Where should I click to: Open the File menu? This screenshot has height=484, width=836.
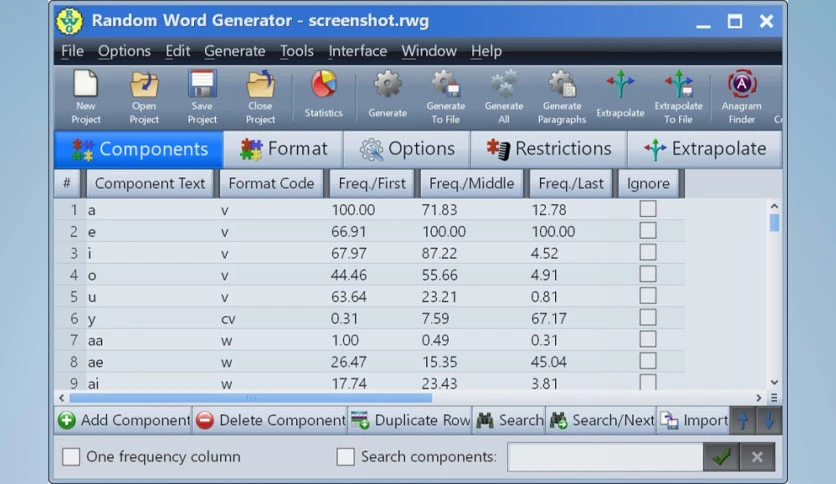(x=72, y=51)
